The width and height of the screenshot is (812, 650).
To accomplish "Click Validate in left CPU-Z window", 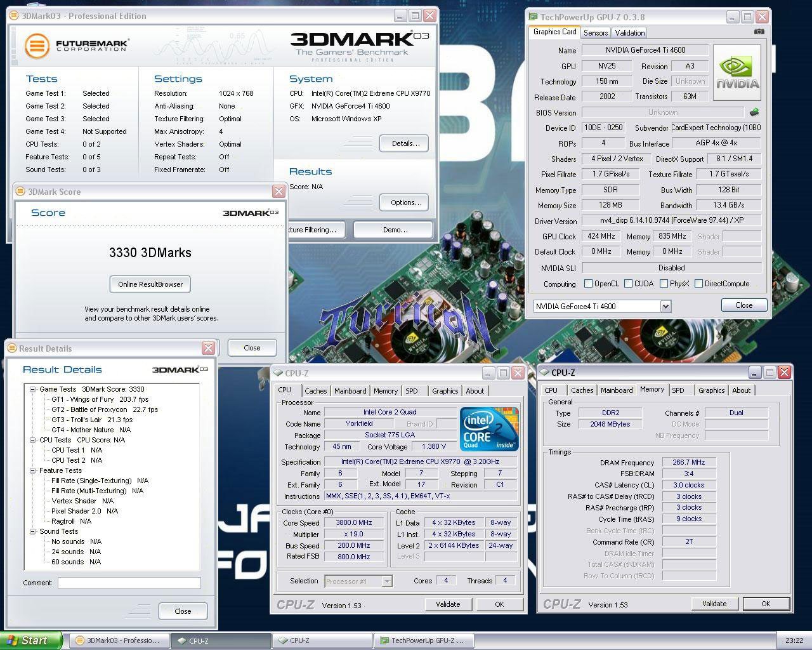I will pos(449,604).
